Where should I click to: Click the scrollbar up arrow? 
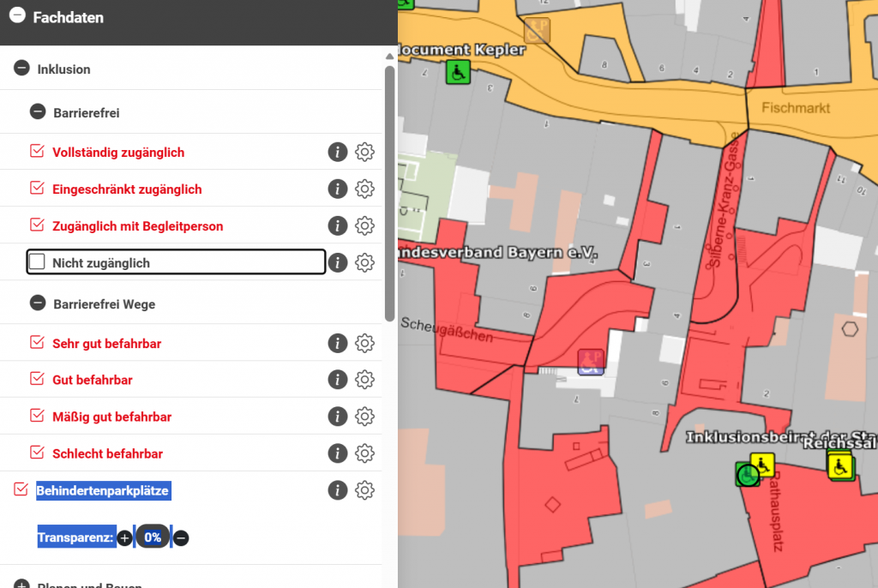[x=390, y=57]
